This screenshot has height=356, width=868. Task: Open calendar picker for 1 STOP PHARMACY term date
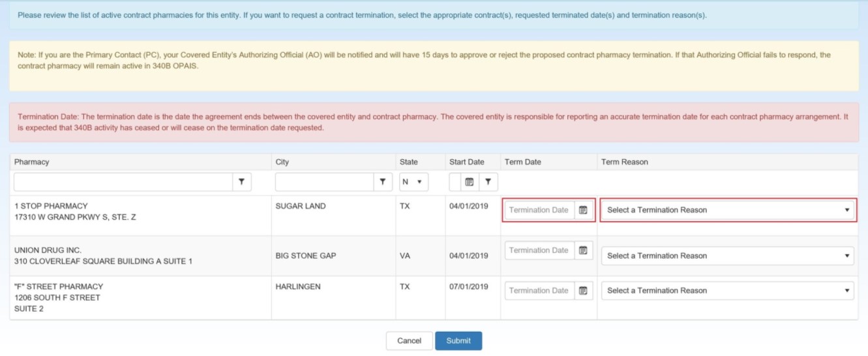(584, 210)
